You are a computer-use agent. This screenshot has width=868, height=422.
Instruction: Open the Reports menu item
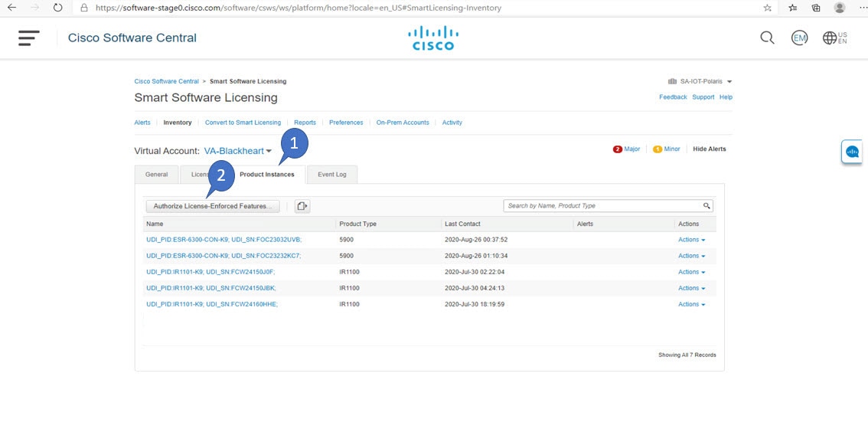click(305, 123)
